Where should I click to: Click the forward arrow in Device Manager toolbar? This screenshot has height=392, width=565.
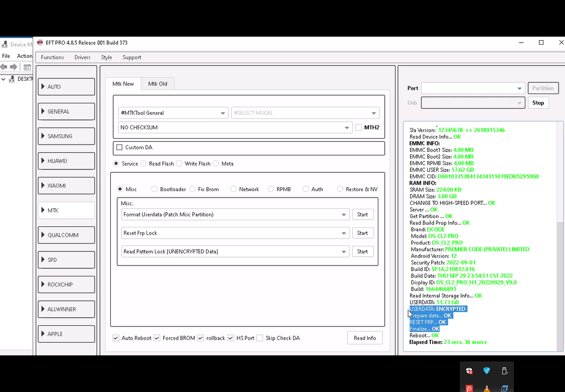(14, 67)
